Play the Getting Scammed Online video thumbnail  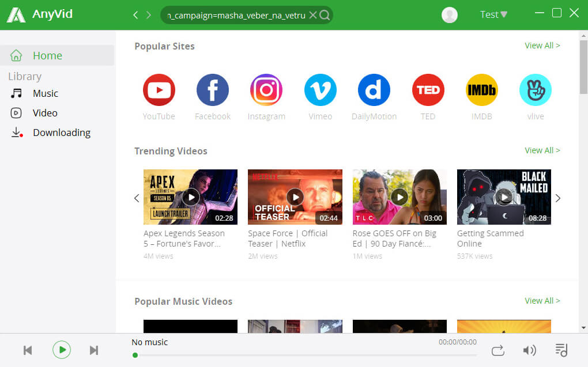(504, 196)
